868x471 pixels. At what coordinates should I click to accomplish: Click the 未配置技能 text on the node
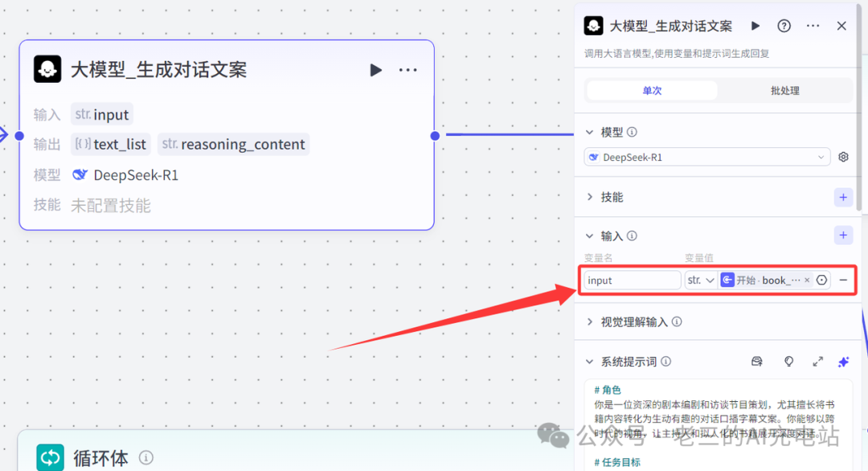[111, 205]
